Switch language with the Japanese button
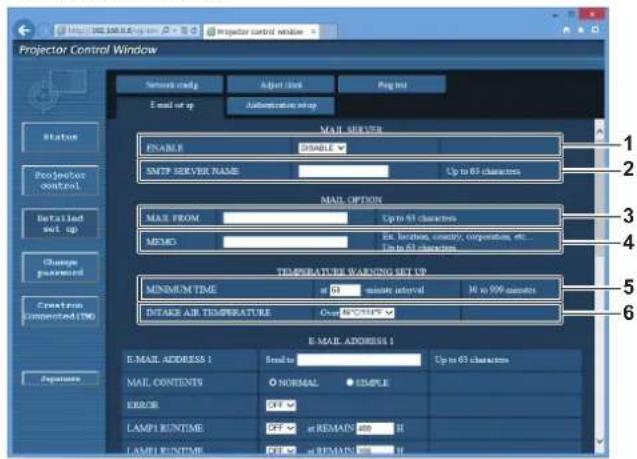 pyautogui.click(x=60, y=379)
